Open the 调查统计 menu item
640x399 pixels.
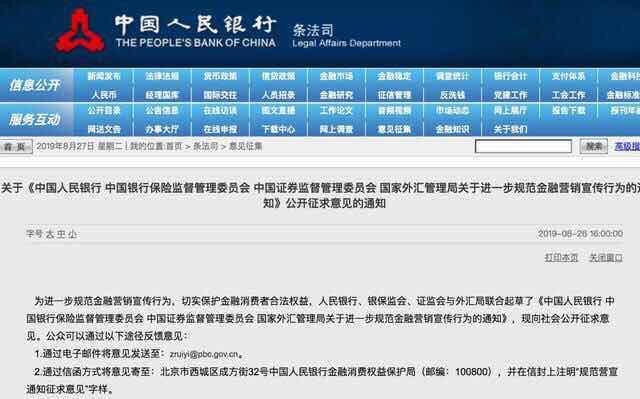452,76
